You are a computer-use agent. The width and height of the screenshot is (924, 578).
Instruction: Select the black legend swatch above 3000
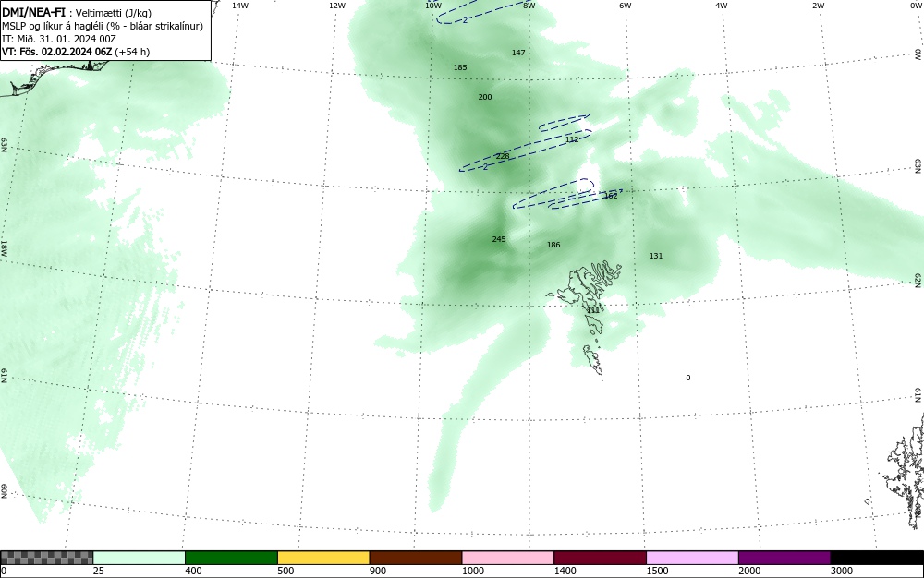click(877, 558)
